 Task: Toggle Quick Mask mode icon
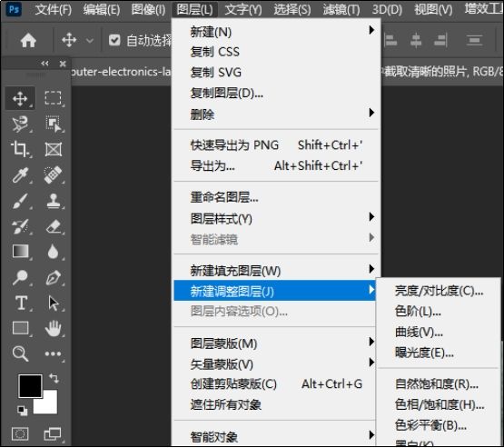coord(20,434)
